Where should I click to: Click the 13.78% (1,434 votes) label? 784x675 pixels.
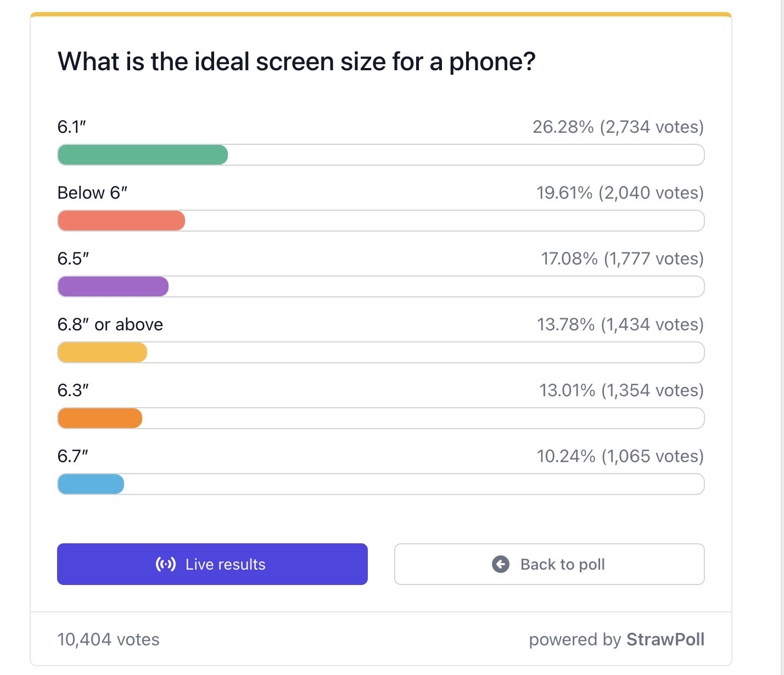[620, 324]
